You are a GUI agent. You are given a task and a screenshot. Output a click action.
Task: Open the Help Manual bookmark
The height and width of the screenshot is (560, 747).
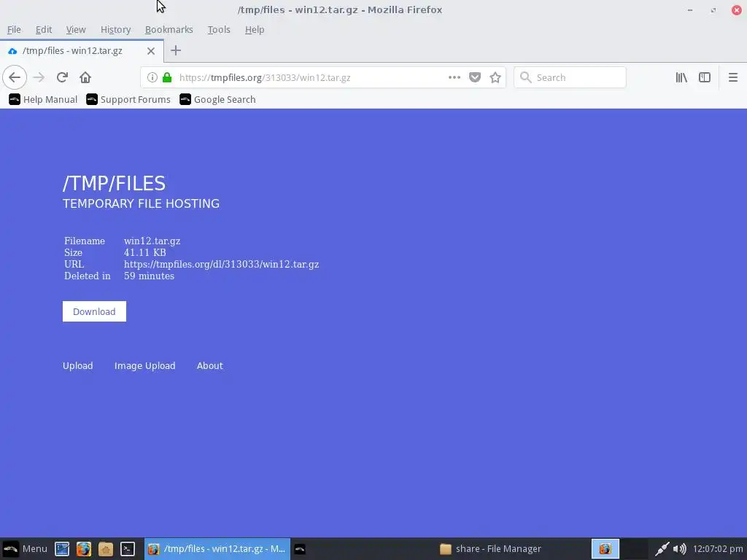(43, 99)
